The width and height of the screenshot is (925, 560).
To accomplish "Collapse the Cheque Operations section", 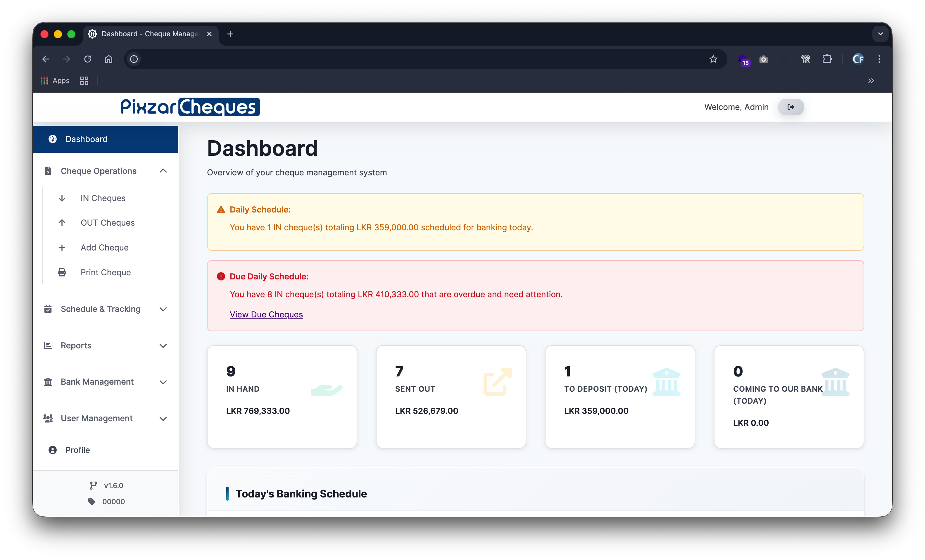I will pyautogui.click(x=163, y=171).
